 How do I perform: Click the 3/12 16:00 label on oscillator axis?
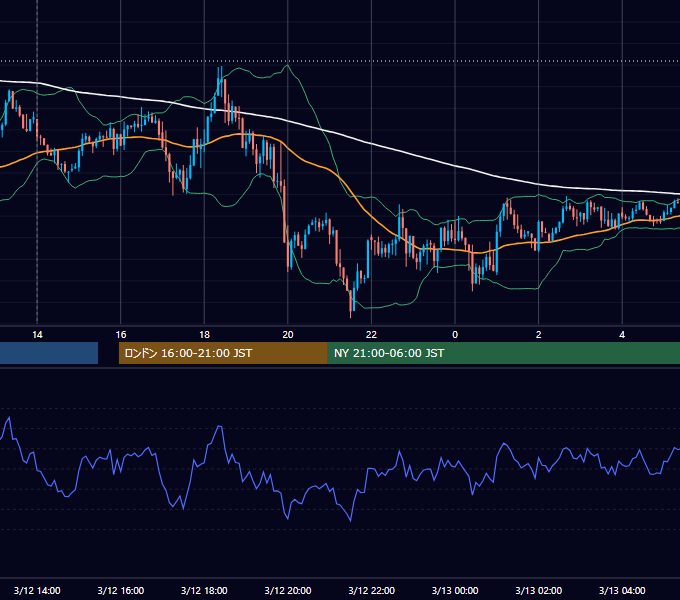point(121,590)
